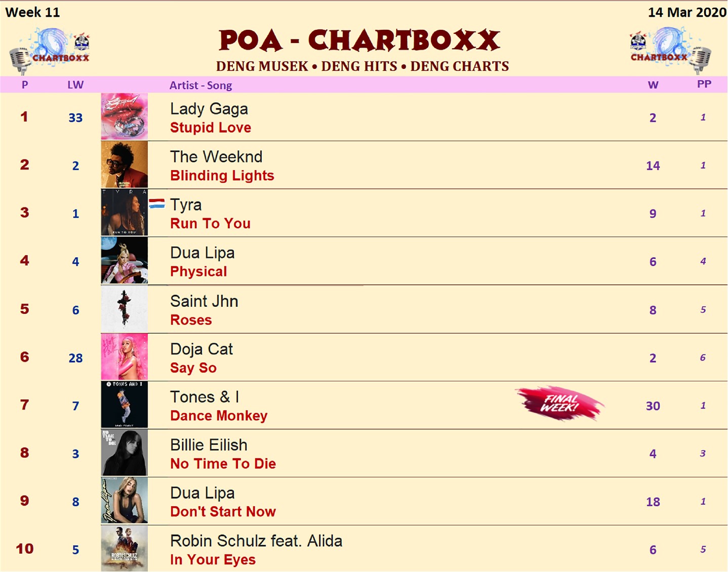Select the Tyra Run To You album cover
The width and height of the screenshot is (728, 572).
click(x=125, y=213)
